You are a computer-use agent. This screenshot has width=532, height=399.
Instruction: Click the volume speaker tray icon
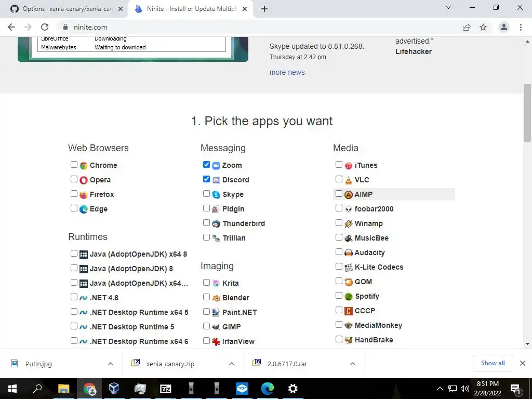pyautogui.click(x=465, y=389)
